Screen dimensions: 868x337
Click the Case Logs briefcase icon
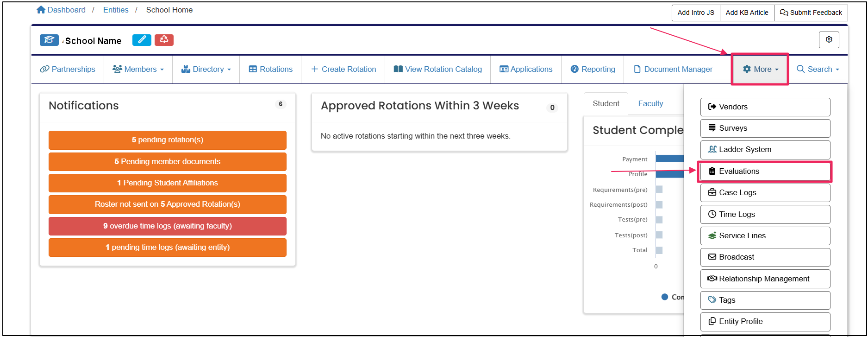[712, 192]
